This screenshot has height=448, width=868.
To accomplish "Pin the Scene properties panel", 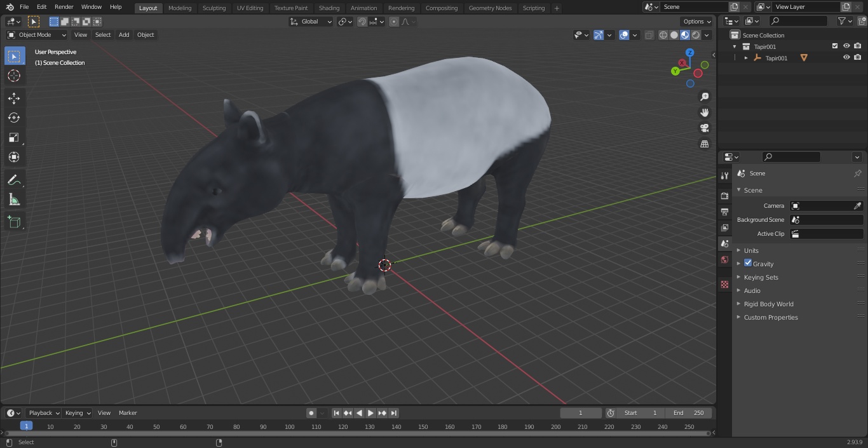I will [x=857, y=173].
